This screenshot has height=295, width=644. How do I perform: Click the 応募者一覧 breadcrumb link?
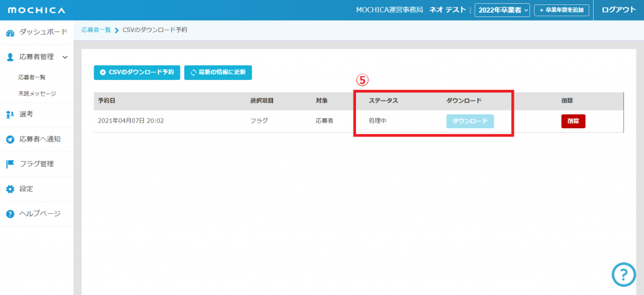[96, 30]
